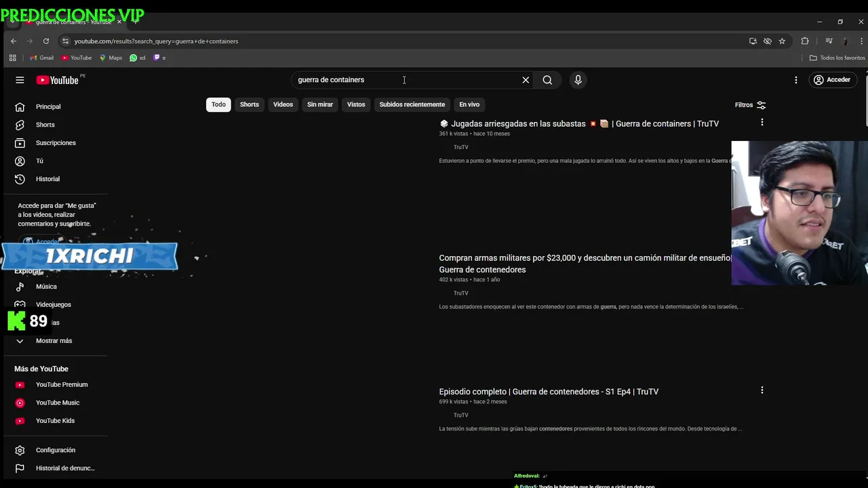The image size is (868, 488).
Task: Open the TruTV channel under Jugadas arriesgadas
Action: 461,147
